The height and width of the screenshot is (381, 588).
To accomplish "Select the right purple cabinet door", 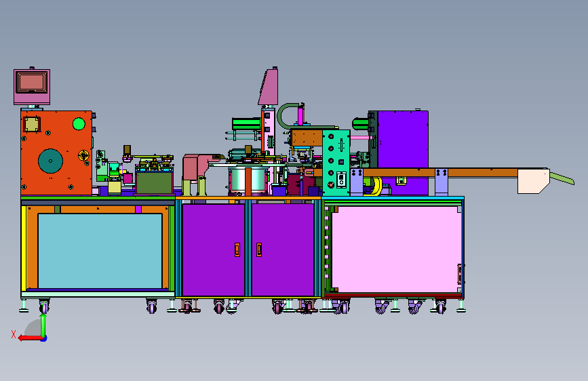I will point(283,249).
